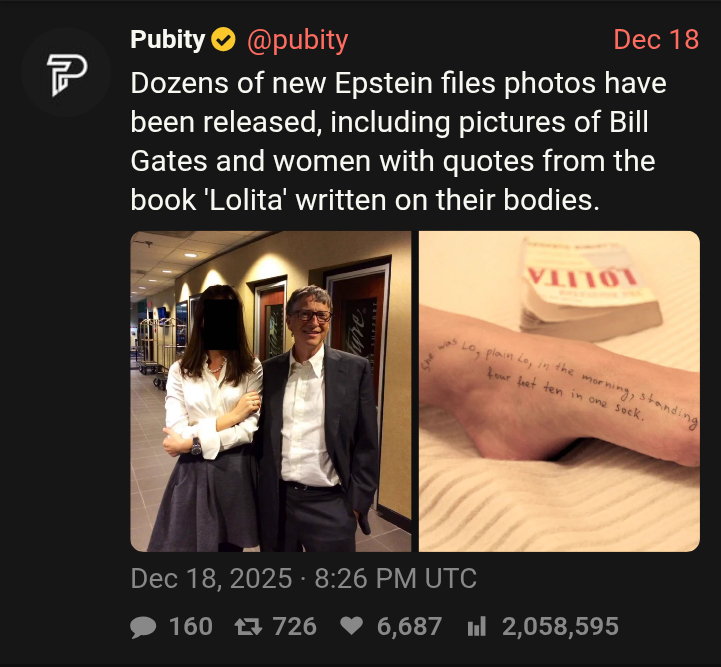Click the gold verified checkmark badge
This screenshot has height=667, width=721.
coord(223,40)
